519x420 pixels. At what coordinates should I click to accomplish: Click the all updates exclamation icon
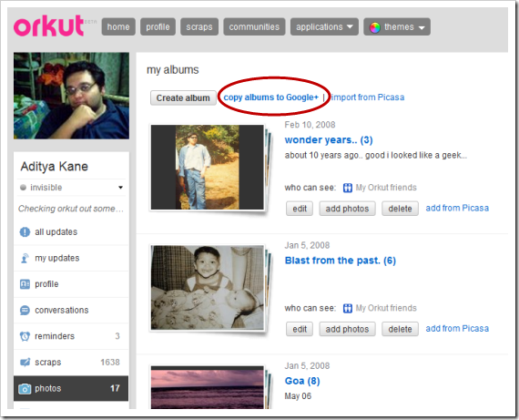[x=25, y=231]
